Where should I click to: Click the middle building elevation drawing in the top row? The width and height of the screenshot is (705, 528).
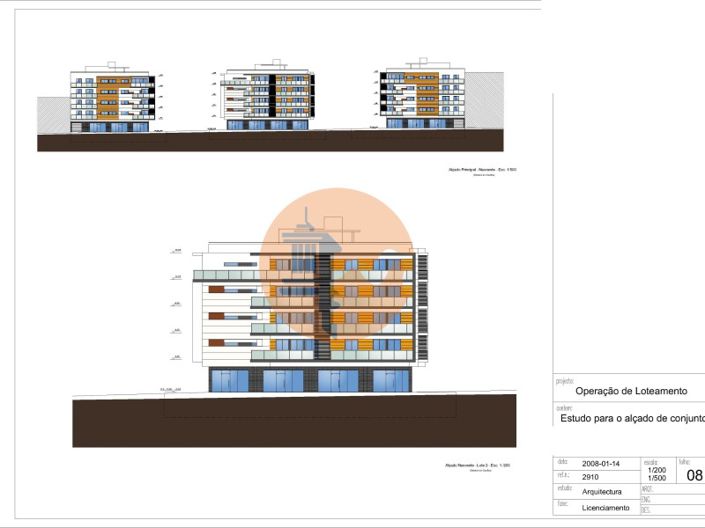pos(268,95)
